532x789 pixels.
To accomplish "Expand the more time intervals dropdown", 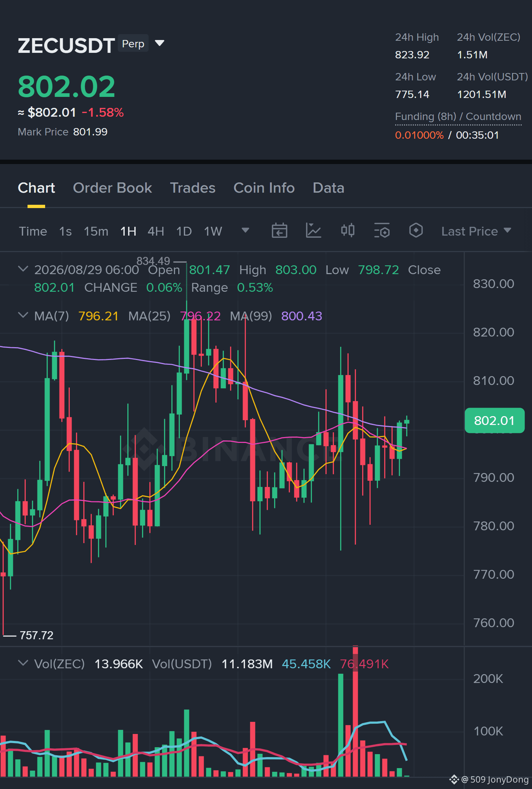I will [x=245, y=230].
